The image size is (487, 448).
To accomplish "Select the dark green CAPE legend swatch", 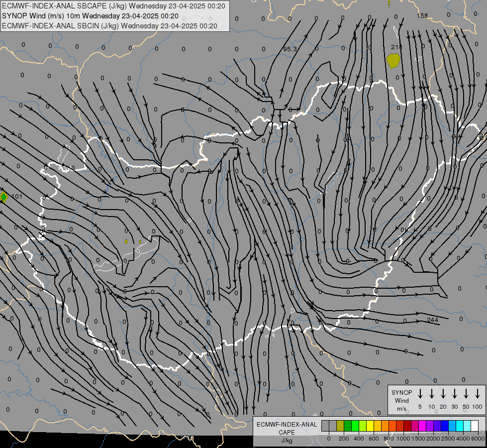I will (348, 426).
